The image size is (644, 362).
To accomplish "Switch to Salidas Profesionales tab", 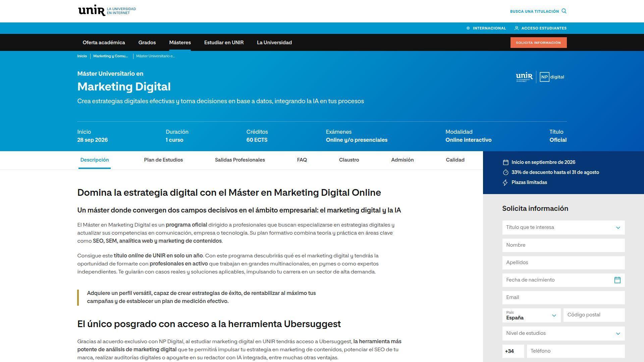I will (240, 160).
